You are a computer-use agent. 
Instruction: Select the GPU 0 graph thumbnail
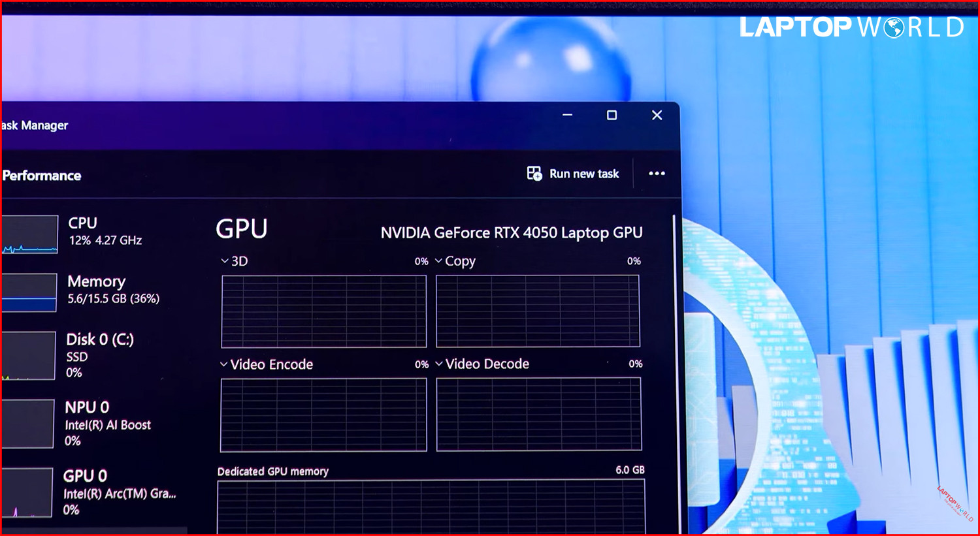(26, 493)
